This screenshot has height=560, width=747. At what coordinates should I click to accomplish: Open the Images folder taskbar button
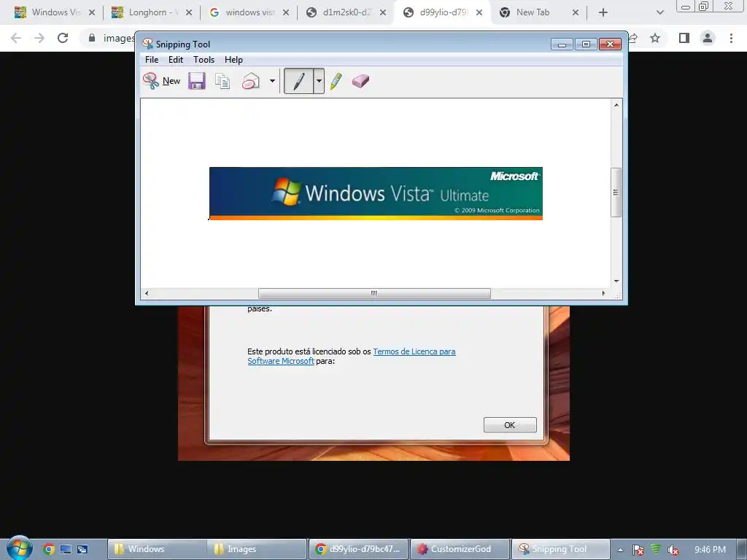[257, 549]
